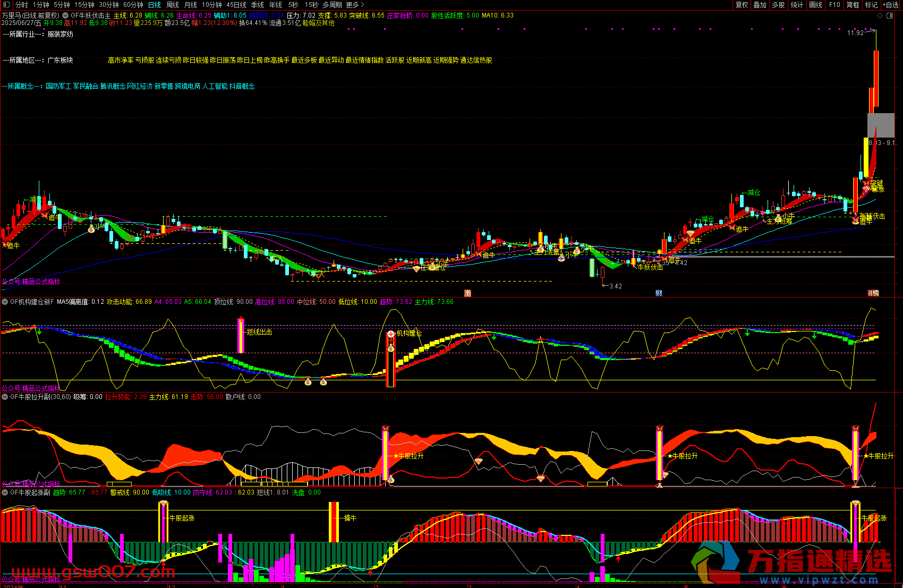Screen dimensions: 903x588
Task: Select the 月线 period tab
Action: point(191,5)
